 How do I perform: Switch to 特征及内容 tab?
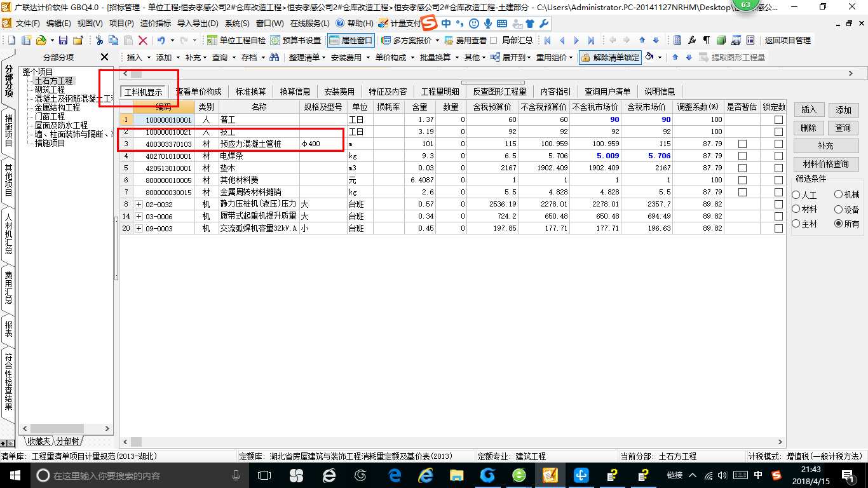coord(388,91)
